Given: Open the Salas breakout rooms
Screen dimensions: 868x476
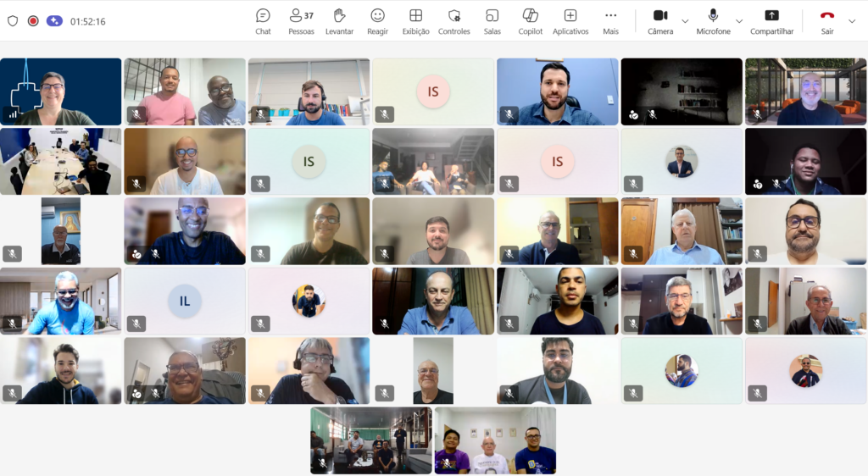Looking at the screenshot, I should [x=492, y=22].
